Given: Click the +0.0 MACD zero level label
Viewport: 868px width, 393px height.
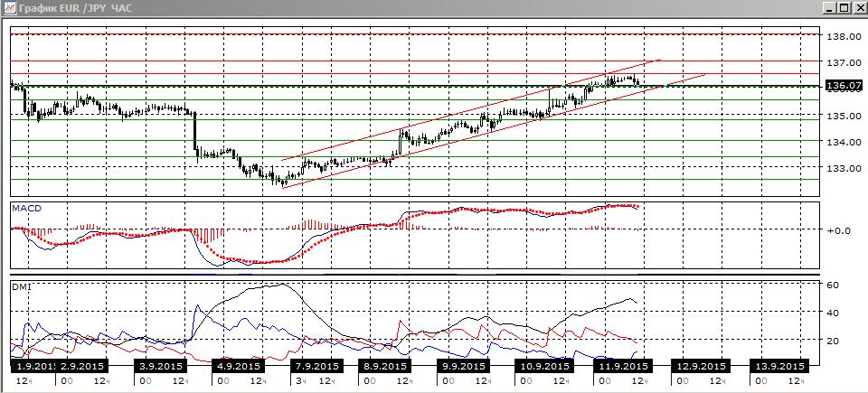Looking at the screenshot, I should click(839, 230).
